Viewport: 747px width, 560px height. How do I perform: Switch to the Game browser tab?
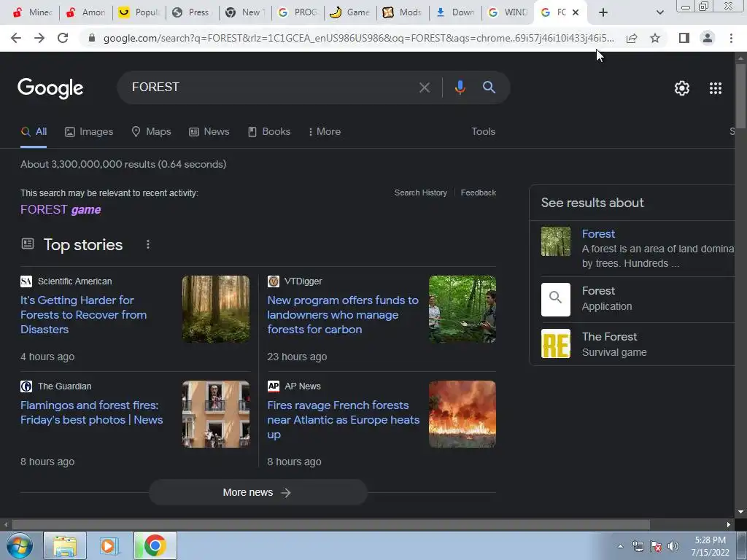[350, 12]
